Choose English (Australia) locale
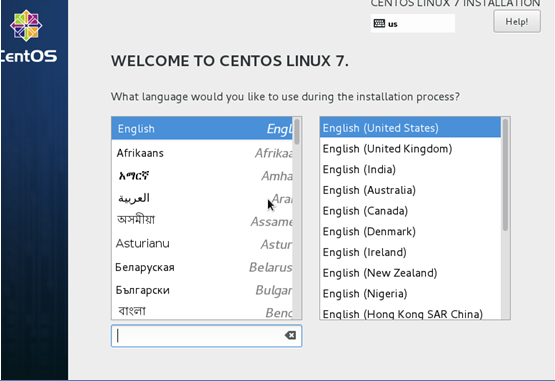This screenshot has width=555, height=381. click(410, 190)
